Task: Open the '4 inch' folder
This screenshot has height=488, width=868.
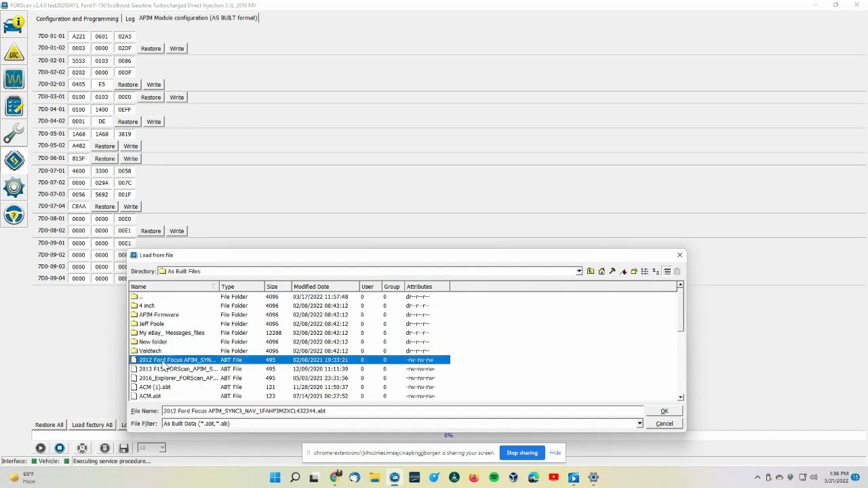Action: click(x=146, y=306)
